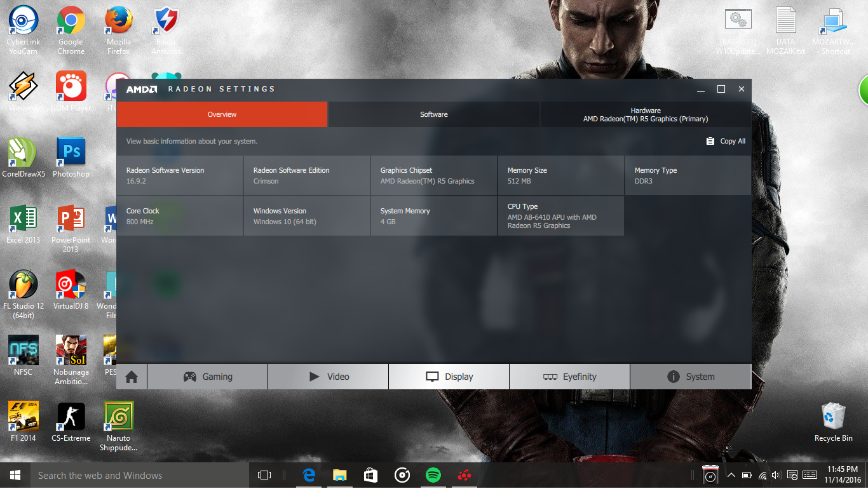
Task: Select the Naruto Shippuden desktop icon
Action: pyautogui.click(x=119, y=426)
